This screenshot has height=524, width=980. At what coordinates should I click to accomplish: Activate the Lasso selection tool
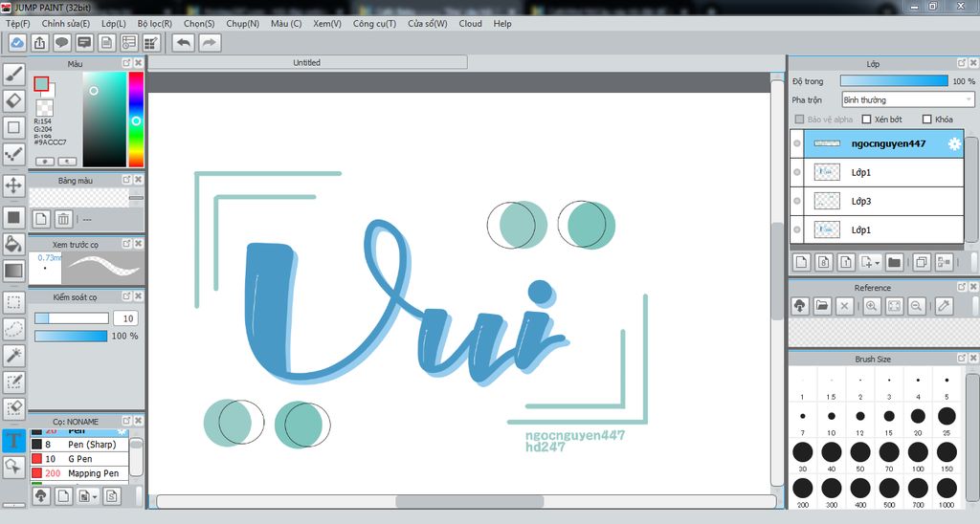point(13,329)
